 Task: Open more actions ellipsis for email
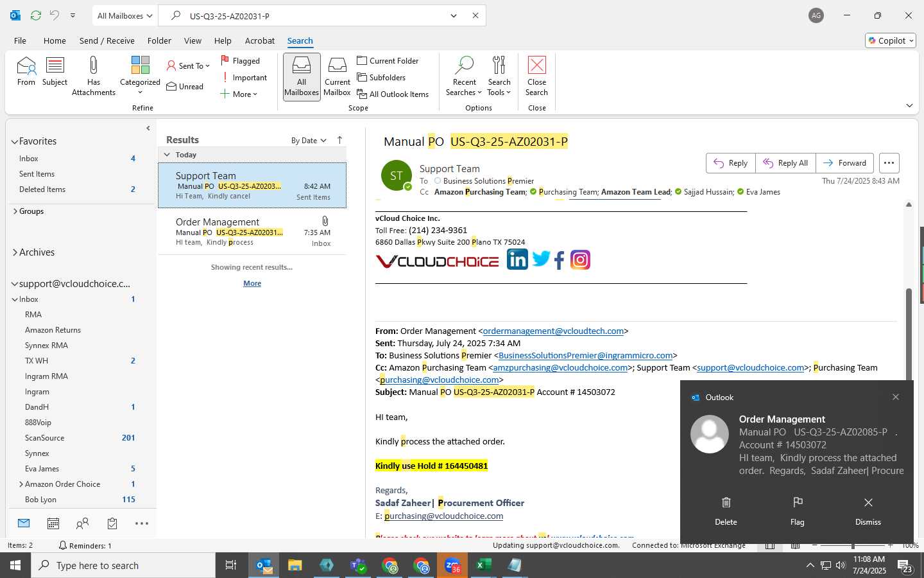click(x=889, y=163)
